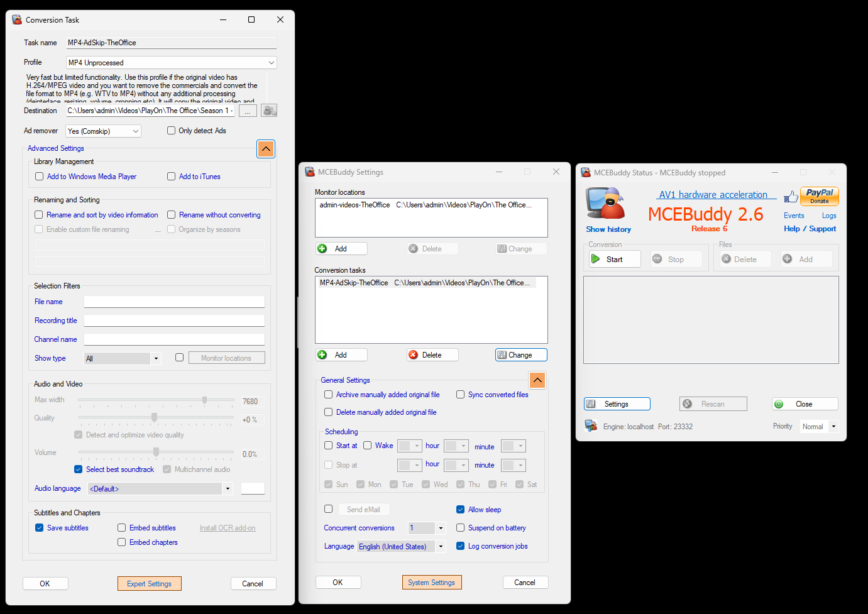Viewport: 868px width, 614px height.
Task: Click the network drive icon beside Destination
Action: coord(269,111)
